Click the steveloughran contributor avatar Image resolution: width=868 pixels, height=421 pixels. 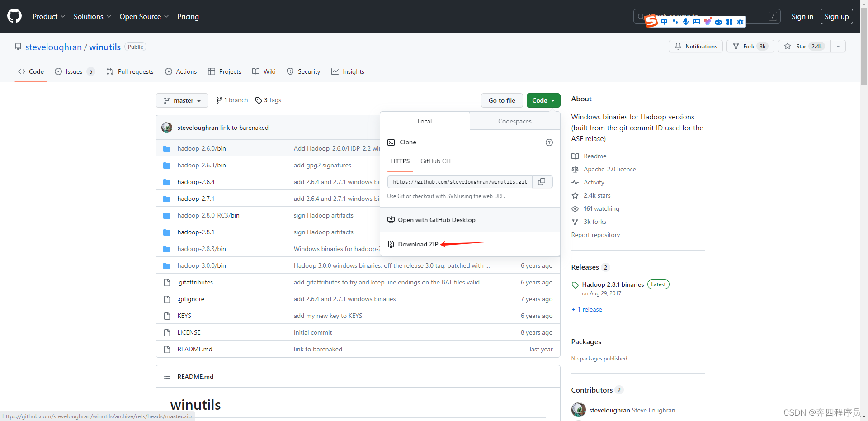[x=579, y=410]
